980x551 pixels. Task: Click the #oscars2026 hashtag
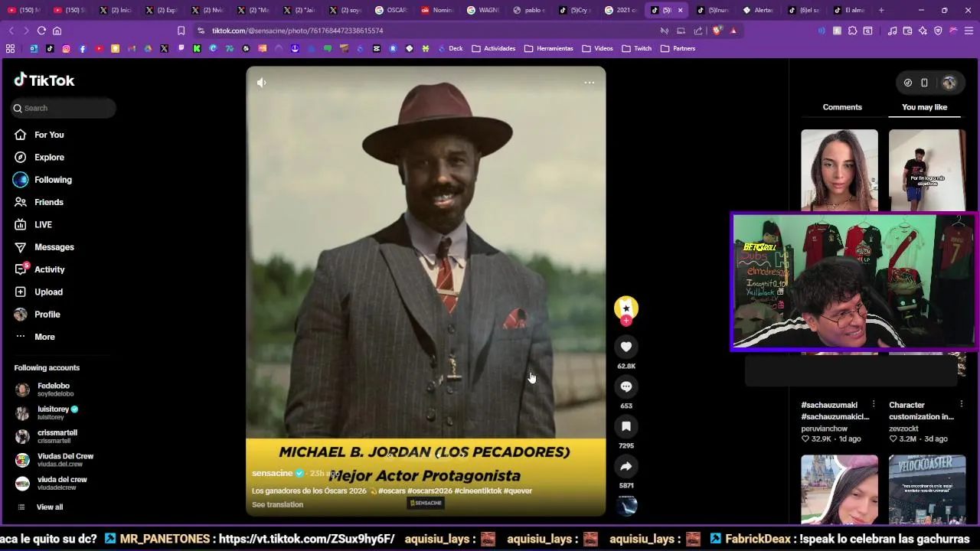(x=430, y=491)
